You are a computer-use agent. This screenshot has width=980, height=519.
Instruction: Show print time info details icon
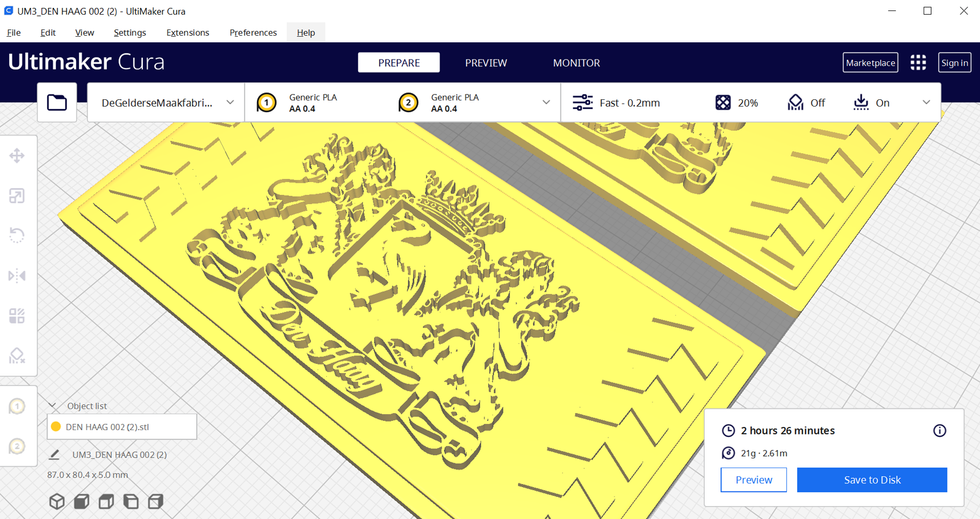pyautogui.click(x=940, y=431)
